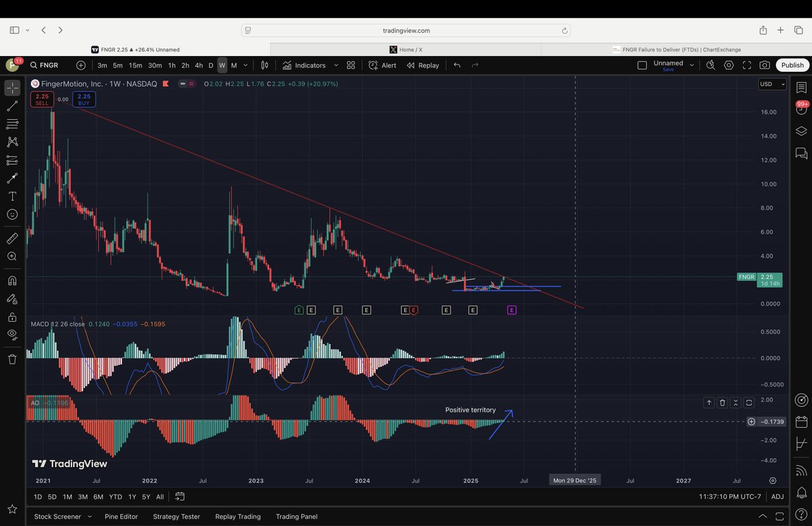Screen dimensions: 812x526
Task: Click the red flag beside FingerMotion symbol
Action: click(164, 83)
